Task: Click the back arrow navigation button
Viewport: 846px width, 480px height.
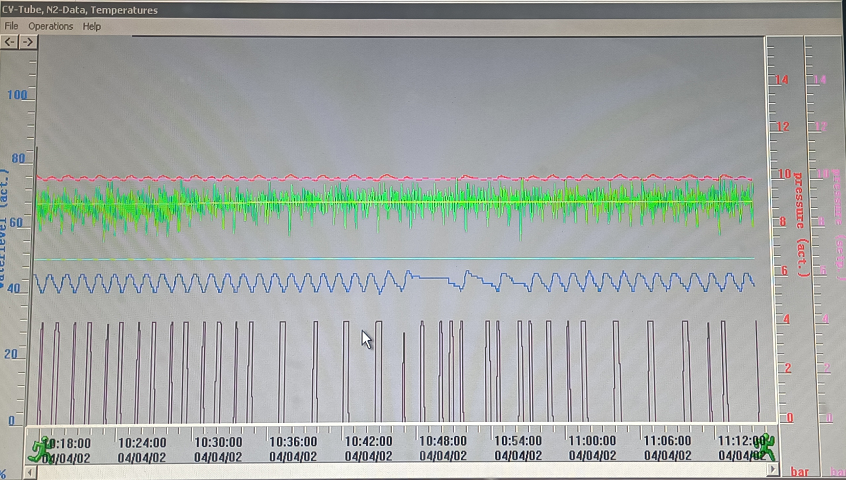Action: click(x=10, y=42)
